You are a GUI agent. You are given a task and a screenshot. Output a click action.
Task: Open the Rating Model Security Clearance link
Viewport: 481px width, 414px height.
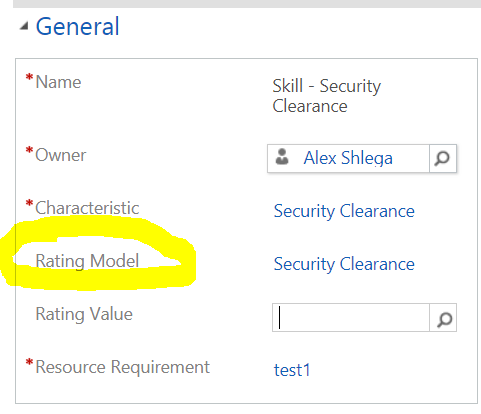[x=344, y=264]
